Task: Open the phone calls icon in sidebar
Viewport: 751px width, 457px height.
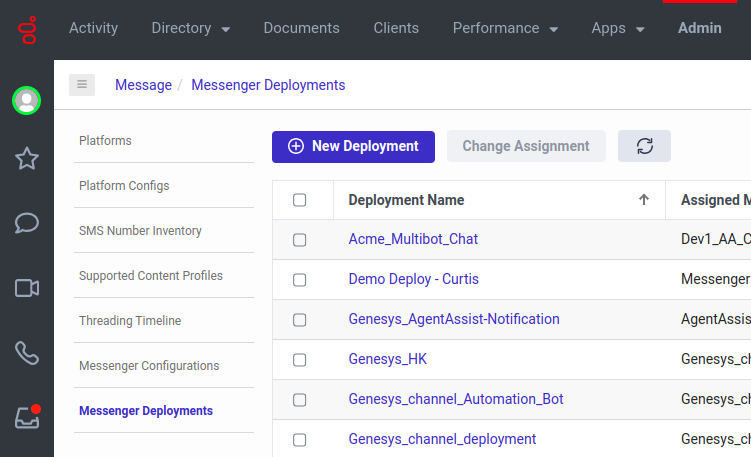Action: pos(26,352)
